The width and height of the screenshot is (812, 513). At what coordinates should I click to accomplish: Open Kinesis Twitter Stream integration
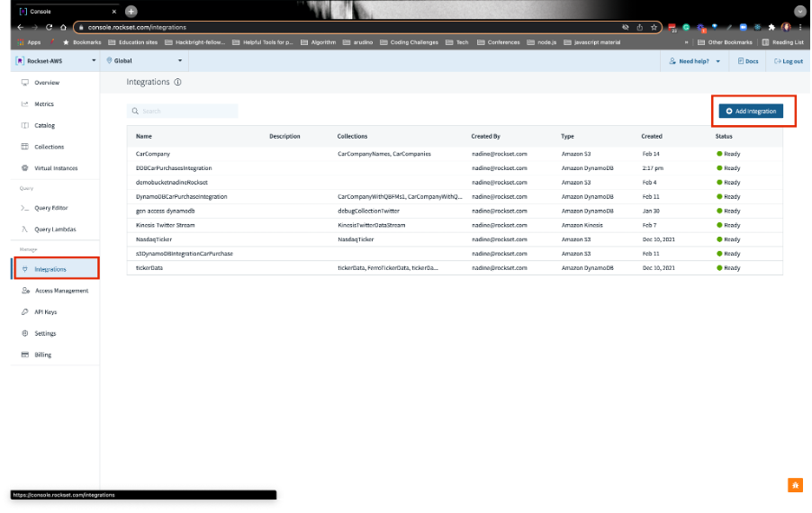[166, 225]
